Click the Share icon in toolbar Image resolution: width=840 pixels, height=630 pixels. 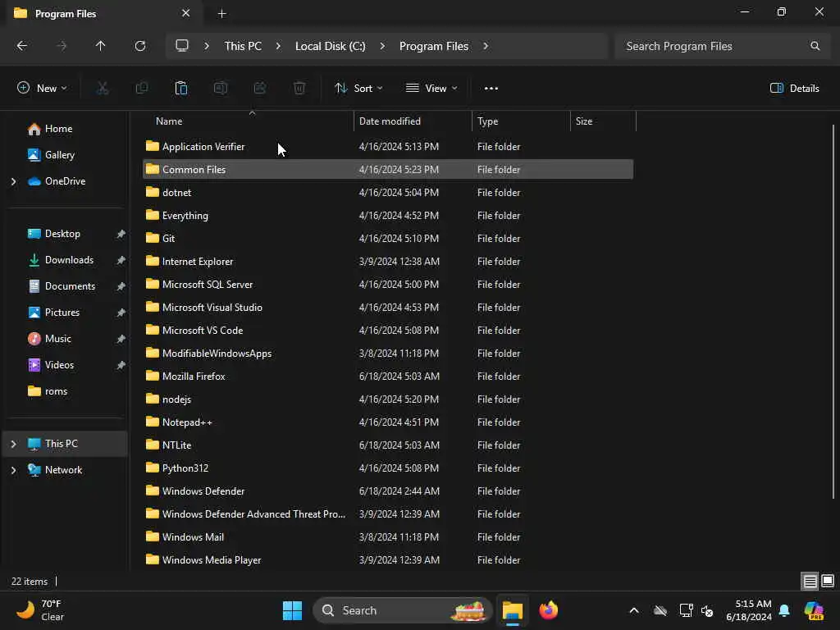(260, 89)
